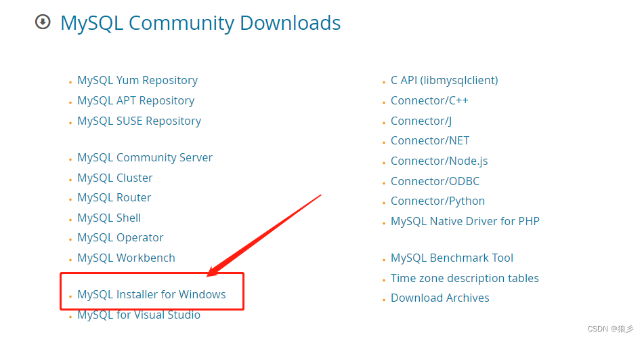Go to MySQL Community Server downloads
644x339 pixels.
(145, 157)
